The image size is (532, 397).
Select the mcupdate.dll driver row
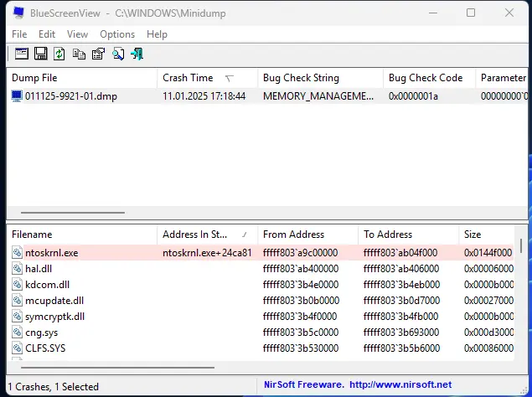pos(261,301)
